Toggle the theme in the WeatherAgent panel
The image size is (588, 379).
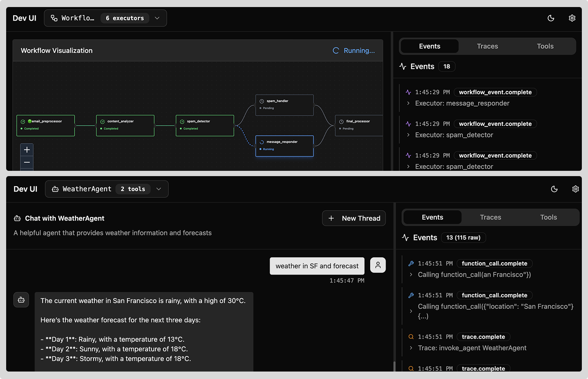coord(554,189)
